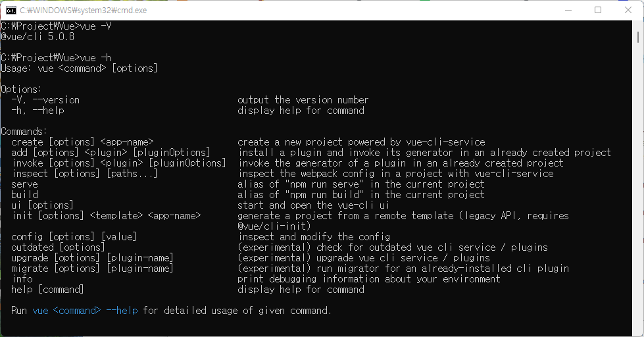Screen dimensions: 644x337
Task: Click the "config [options] [value]" command
Action: click(x=74, y=236)
